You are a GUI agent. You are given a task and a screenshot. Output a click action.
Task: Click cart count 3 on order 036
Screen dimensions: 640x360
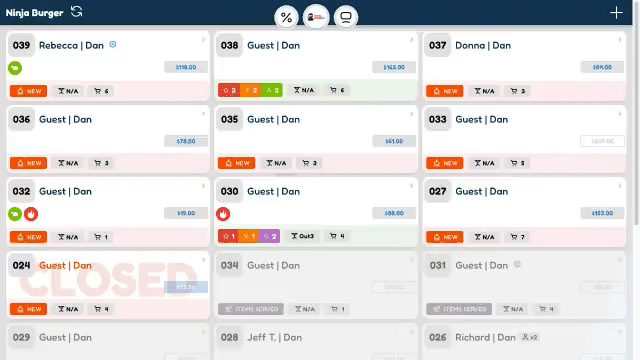coord(101,163)
